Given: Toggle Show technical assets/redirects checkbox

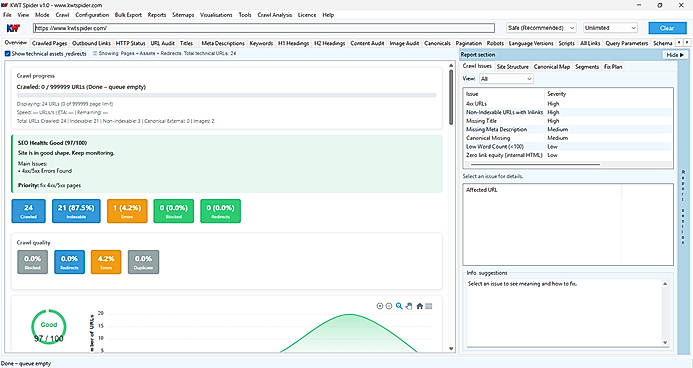Looking at the screenshot, I should coord(8,53).
